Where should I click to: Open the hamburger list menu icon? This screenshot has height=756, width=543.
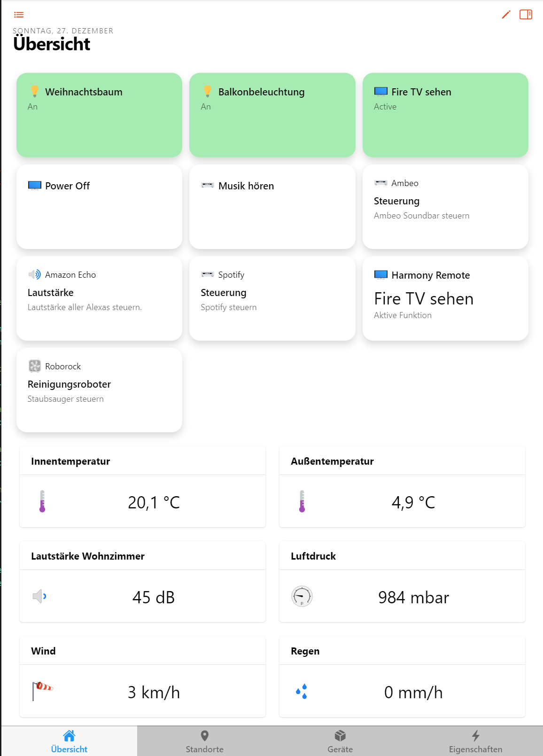tap(19, 15)
